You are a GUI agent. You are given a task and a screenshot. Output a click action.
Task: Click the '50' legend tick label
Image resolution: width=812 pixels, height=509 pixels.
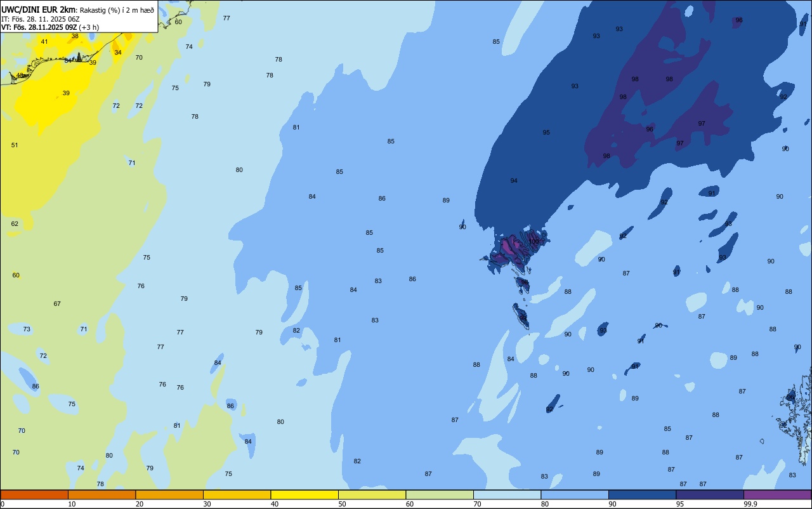point(342,504)
